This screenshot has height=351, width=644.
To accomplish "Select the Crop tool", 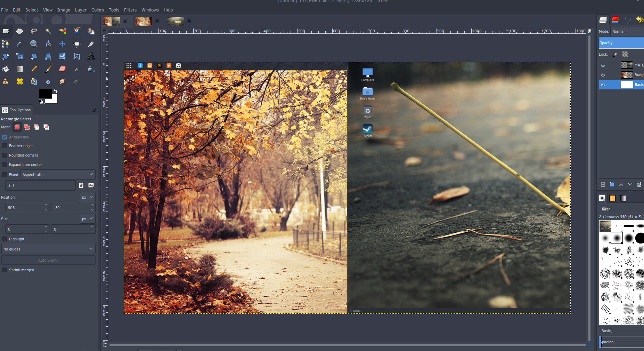I will pyautogui.click(x=91, y=44).
